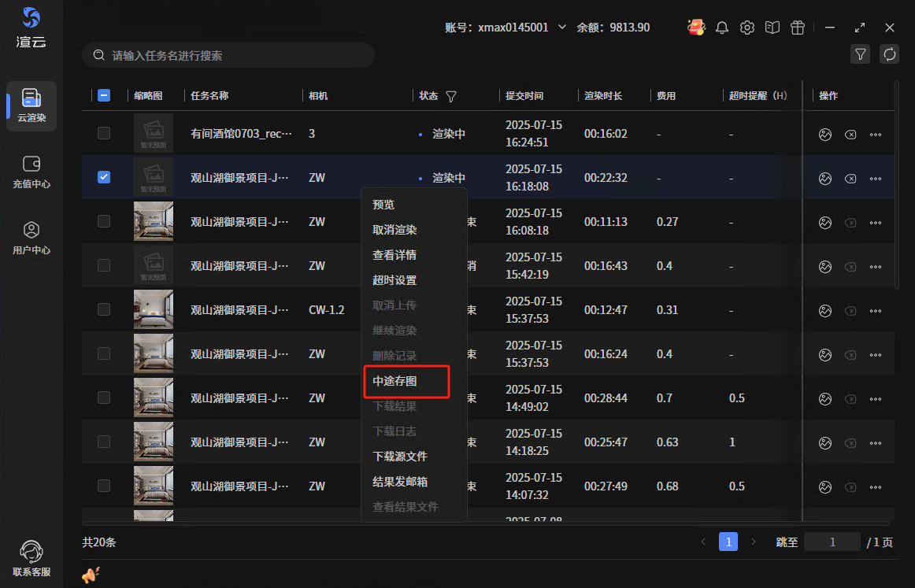This screenshot has height=588, width=915.
Task: Open settings gear in top bar
Action: [747, 28]
